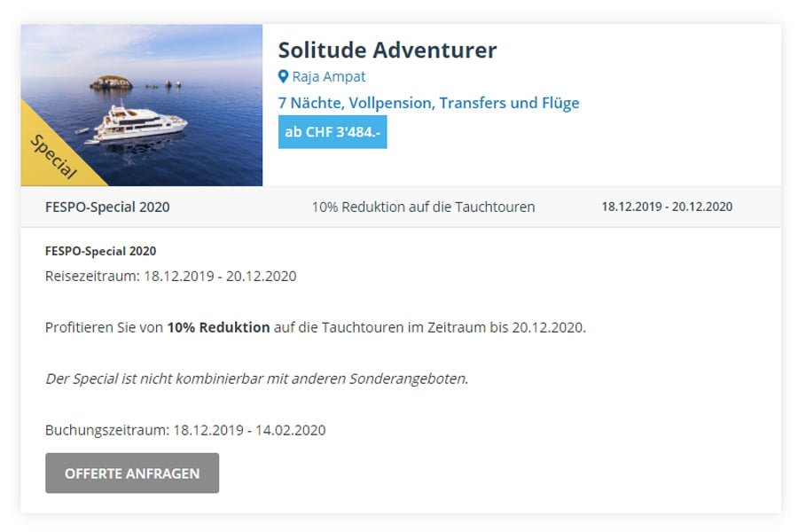Click the words Profitieren Sie von

(x=104, y=327)
